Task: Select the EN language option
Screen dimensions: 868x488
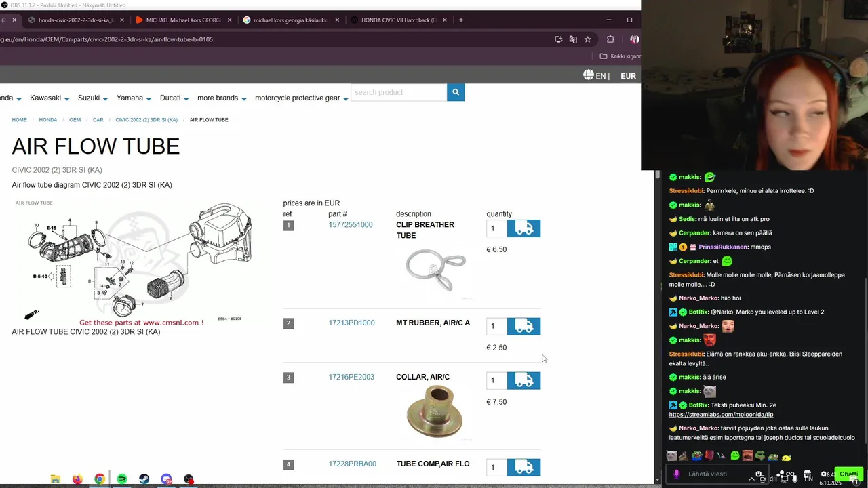Action: point(599,76)
